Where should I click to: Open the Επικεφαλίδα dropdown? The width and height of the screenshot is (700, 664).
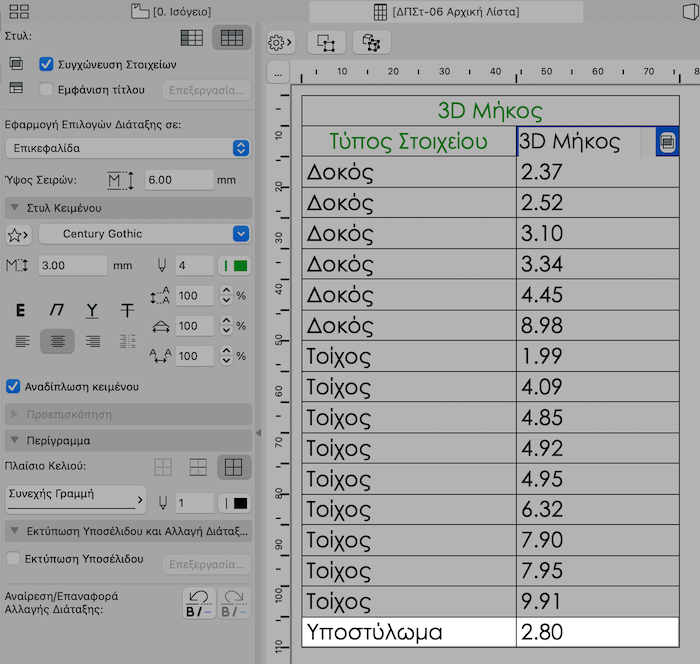[x=127, y=148]
